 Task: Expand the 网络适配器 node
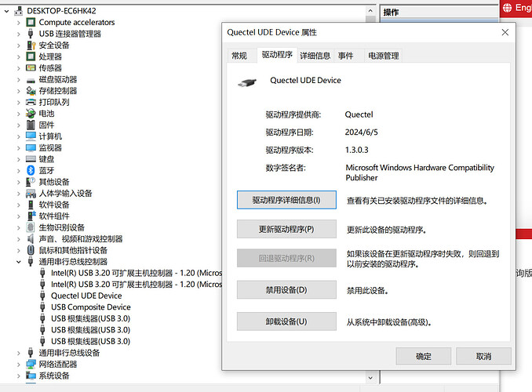(19, 365)
